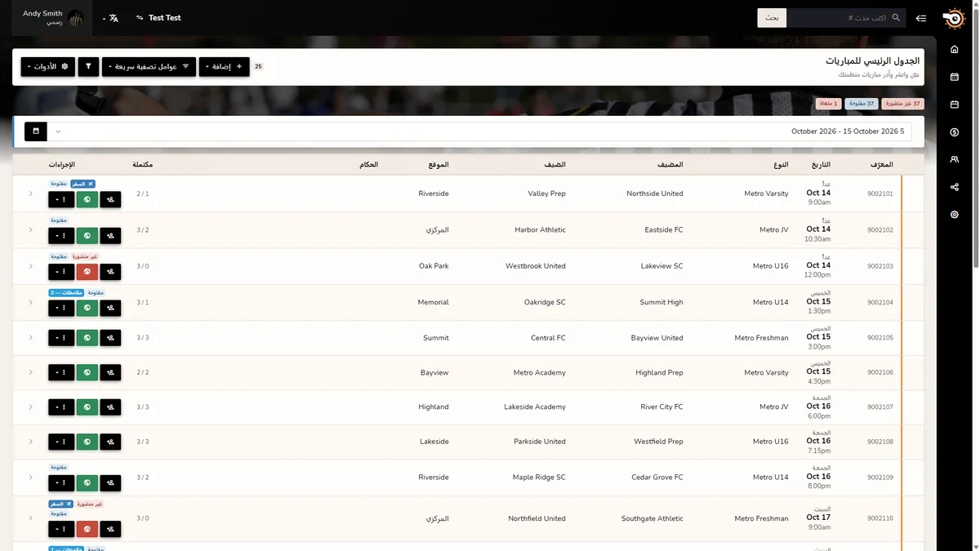
Task: Sort by the التاريخ column header
Action: 821,165
